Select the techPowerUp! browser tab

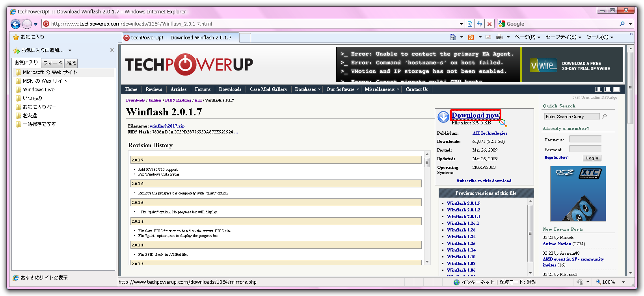[181, 38]
